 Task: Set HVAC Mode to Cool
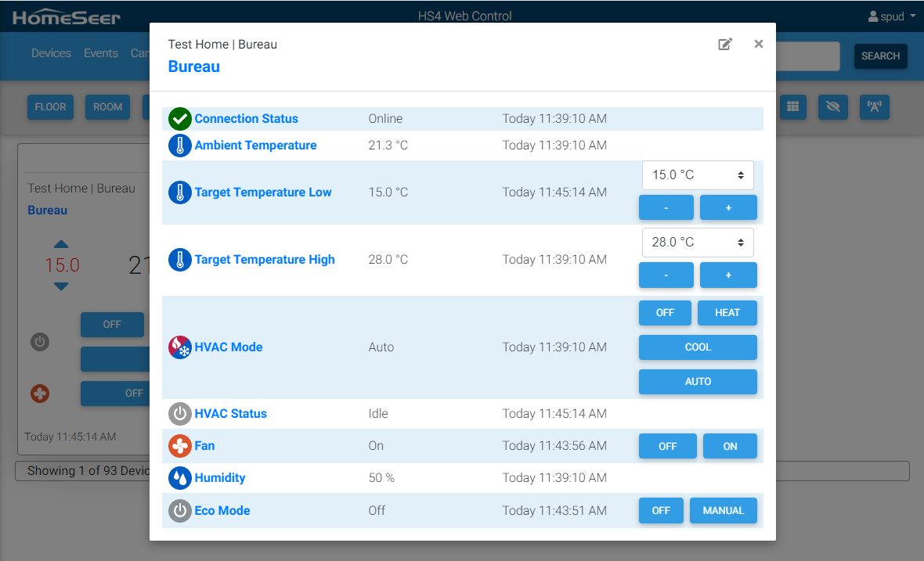coord(698,347)
